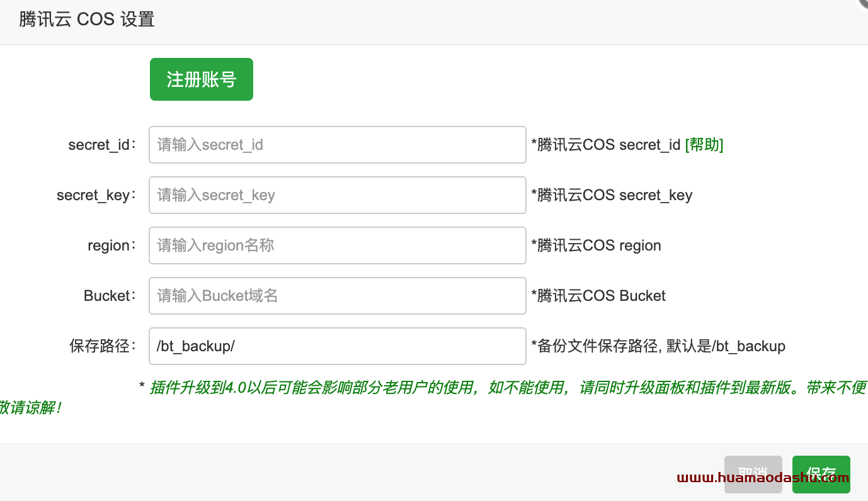868x501 pixels.
Task: Click the Bucket: field label
Action: click(x=110, y=296)
